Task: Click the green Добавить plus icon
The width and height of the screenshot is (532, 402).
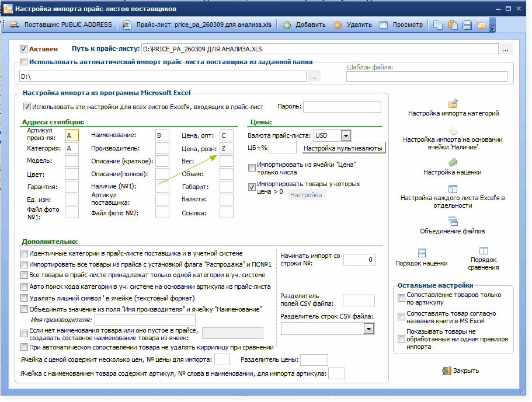Action: coord(287,25)
